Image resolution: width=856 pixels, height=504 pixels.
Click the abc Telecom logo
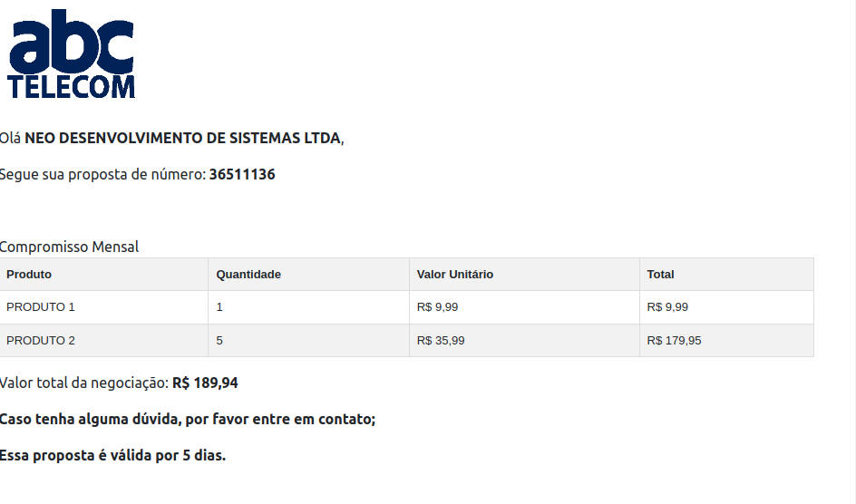(72, 54)
